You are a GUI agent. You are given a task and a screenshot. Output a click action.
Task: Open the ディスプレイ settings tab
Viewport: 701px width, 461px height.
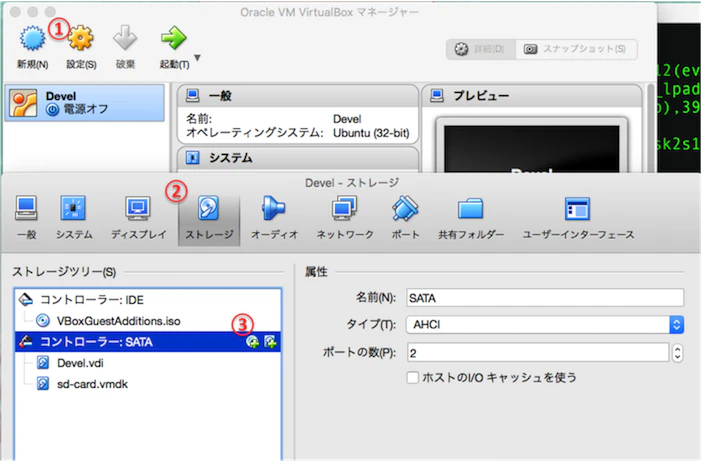[x=139, y=218]
